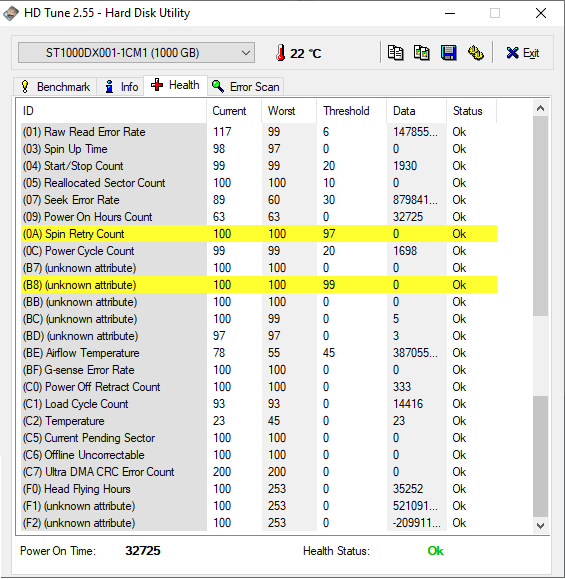Select the Power Off Retract Count row

pyautogui.click(x=259, y=387)
